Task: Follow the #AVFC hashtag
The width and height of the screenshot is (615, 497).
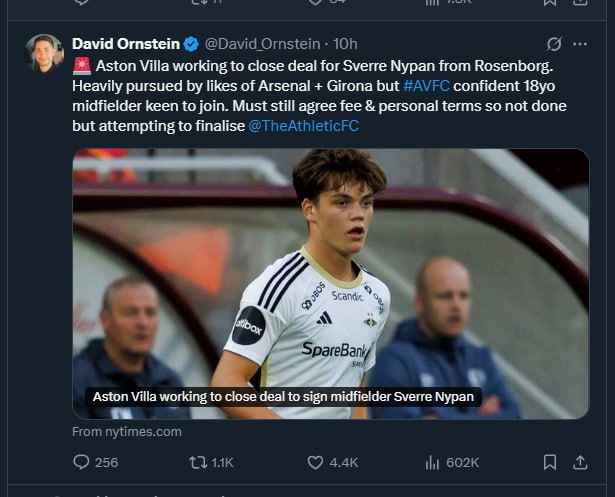Action: [427, 86]
